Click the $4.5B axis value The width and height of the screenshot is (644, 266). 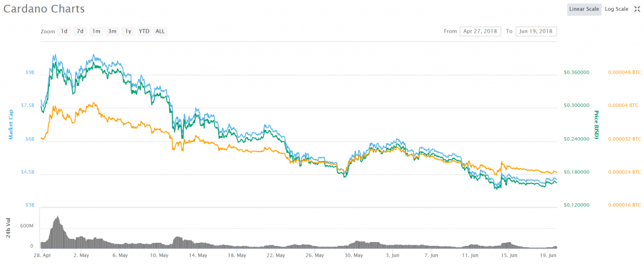(x=28, y=172)
